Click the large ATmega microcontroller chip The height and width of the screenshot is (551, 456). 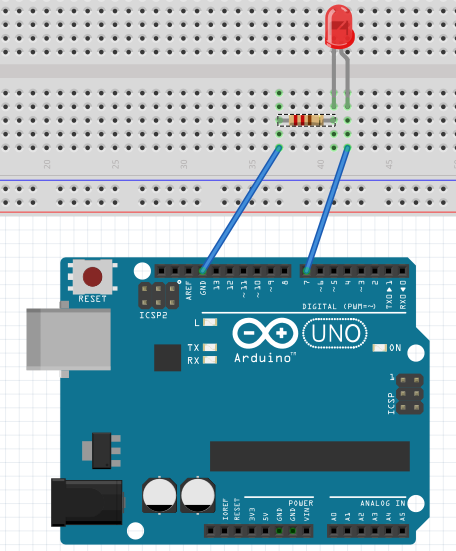click(310, 456)
